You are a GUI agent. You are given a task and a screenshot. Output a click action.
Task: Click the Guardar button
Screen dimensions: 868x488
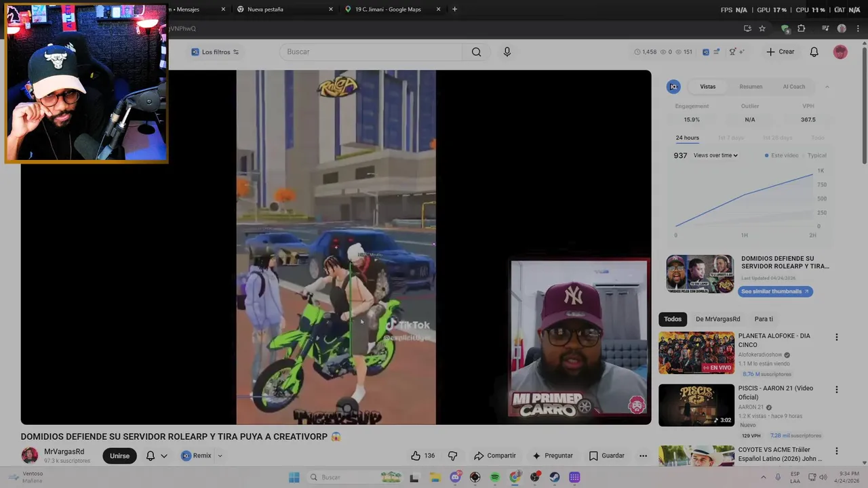(606, 456)
